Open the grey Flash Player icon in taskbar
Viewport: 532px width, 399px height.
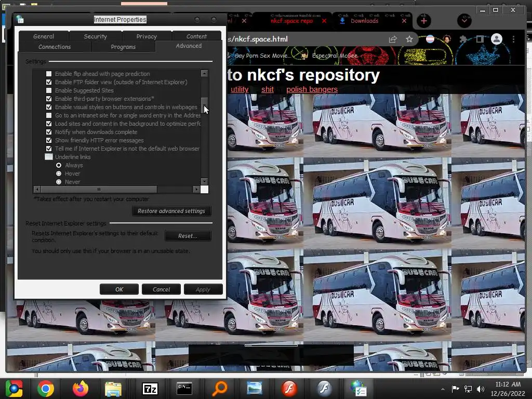(324, 389)
